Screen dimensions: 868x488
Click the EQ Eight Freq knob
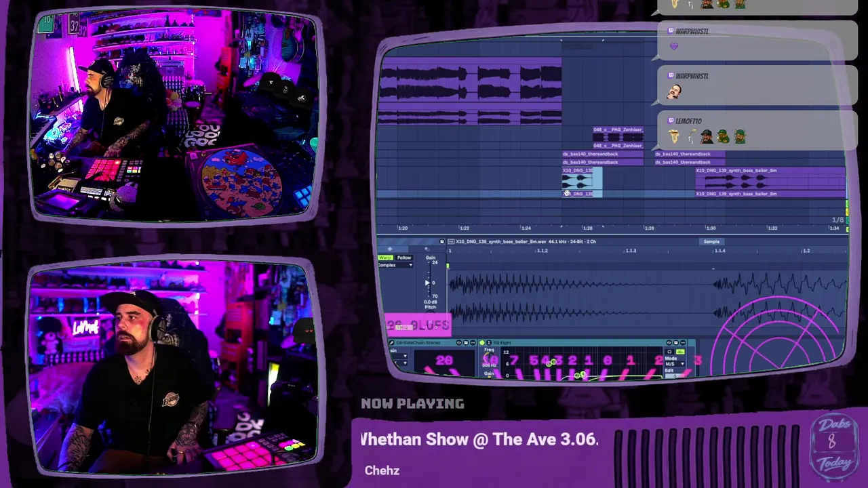coord(488,357)
